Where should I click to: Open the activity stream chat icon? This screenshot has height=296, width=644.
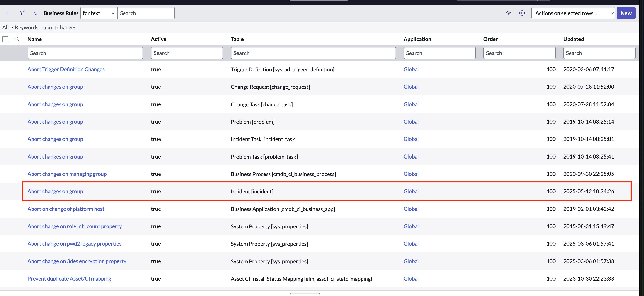click(36, 13)
